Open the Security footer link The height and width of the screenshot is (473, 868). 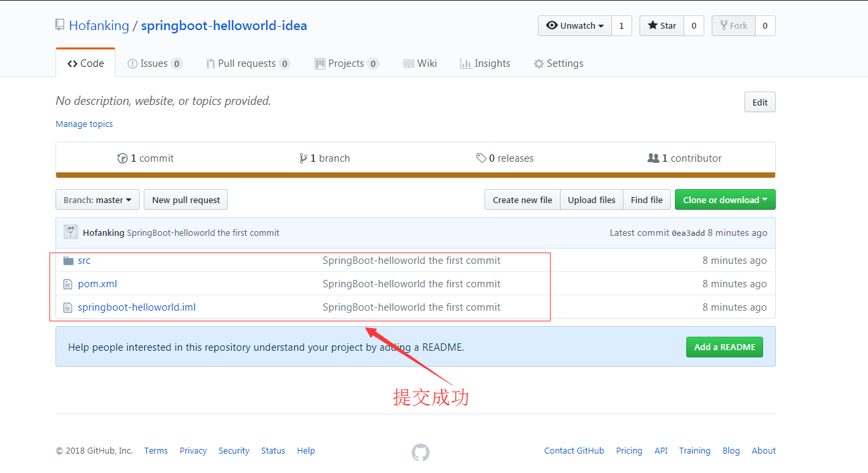[x=234, y=451]
